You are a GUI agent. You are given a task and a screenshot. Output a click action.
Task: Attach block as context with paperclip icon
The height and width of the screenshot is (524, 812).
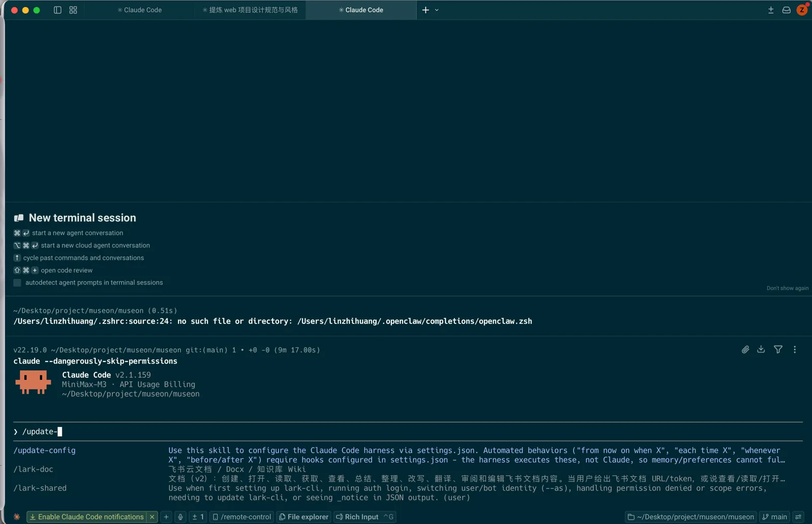pos(745,349)
